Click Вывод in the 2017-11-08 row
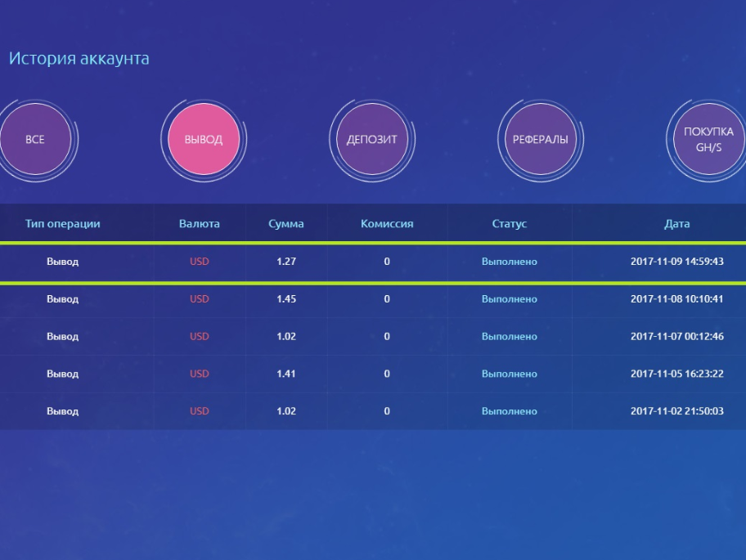Viewport: 746px width, 560px height. (x=63, y=299)
